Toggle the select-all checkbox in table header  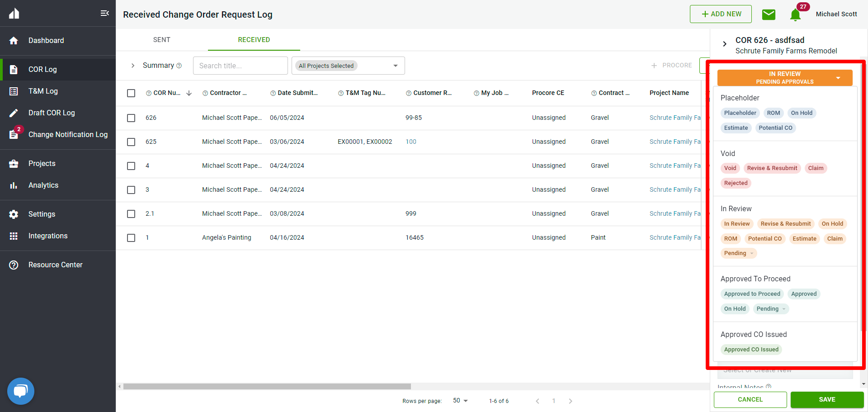click(131, 93)
